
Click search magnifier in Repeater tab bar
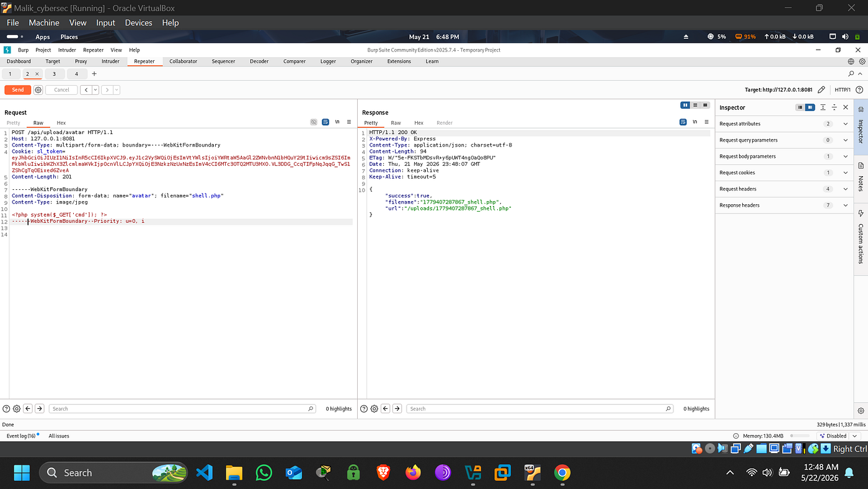pyautogui.click(x=851, y=74)
